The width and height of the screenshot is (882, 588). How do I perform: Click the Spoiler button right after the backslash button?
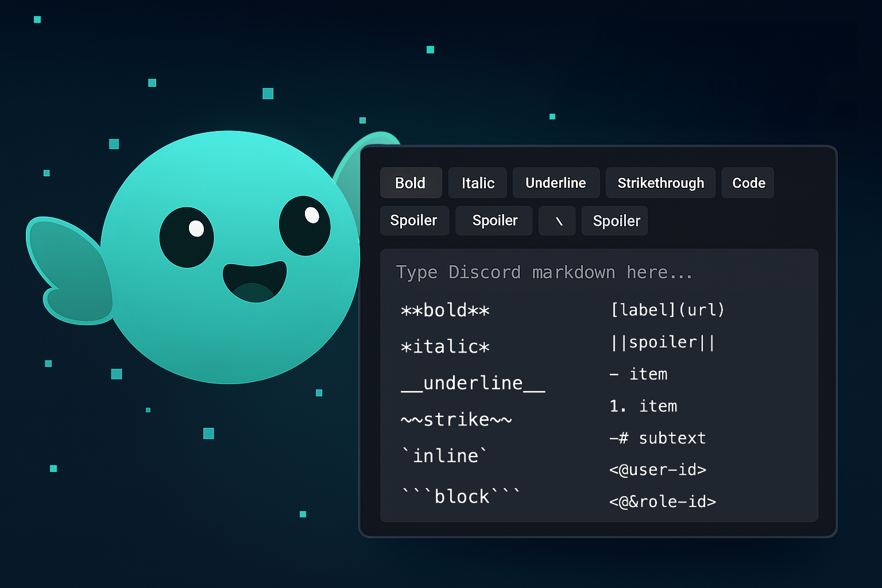615,220
